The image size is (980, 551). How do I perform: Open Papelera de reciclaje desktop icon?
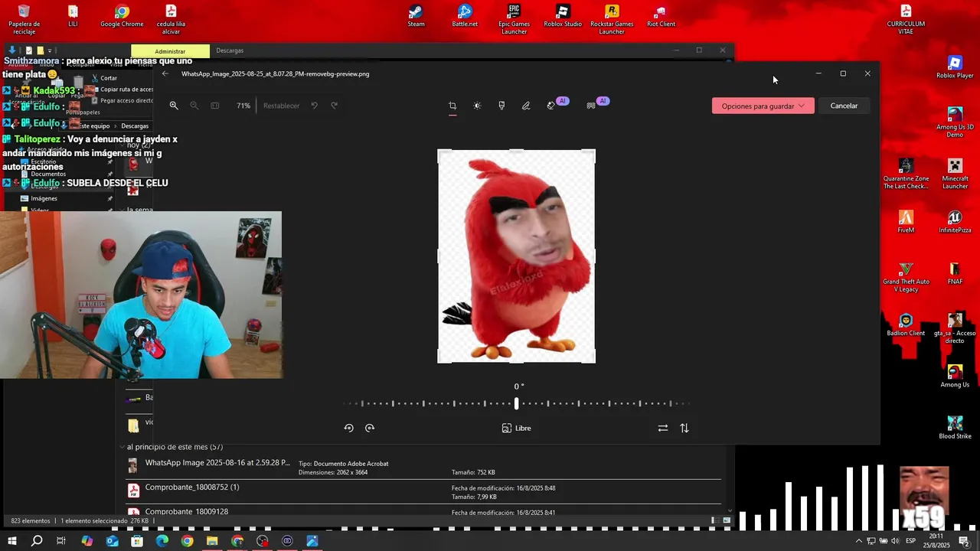pyautogui.click(x=24, y=18)
